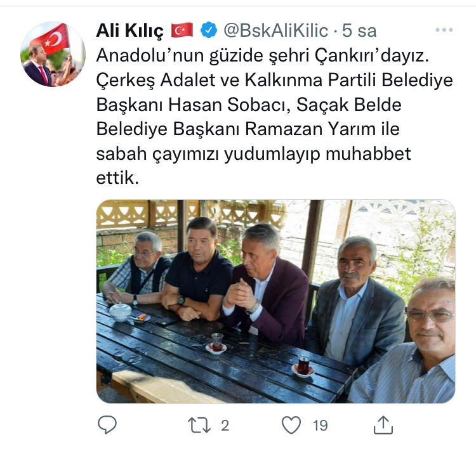The height and width of the screenshot is (449, 476).
Task: Click the white sugar bowl in the photo
Action: click(120, 311)
